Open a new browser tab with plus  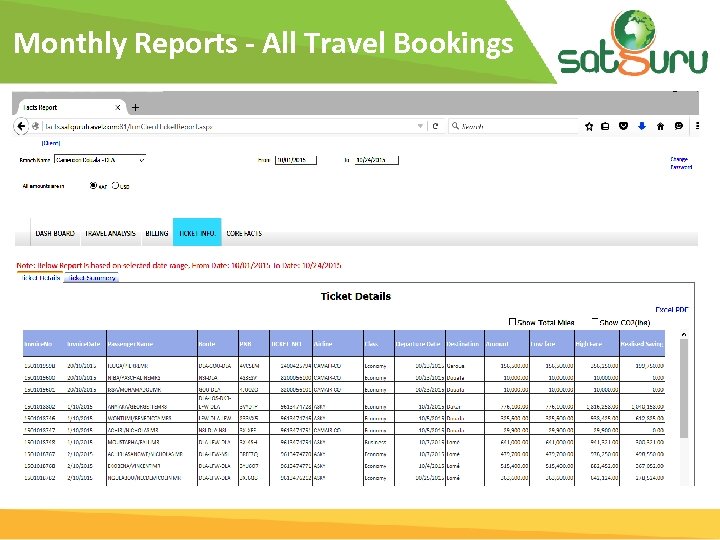click(x=135, y=107)
